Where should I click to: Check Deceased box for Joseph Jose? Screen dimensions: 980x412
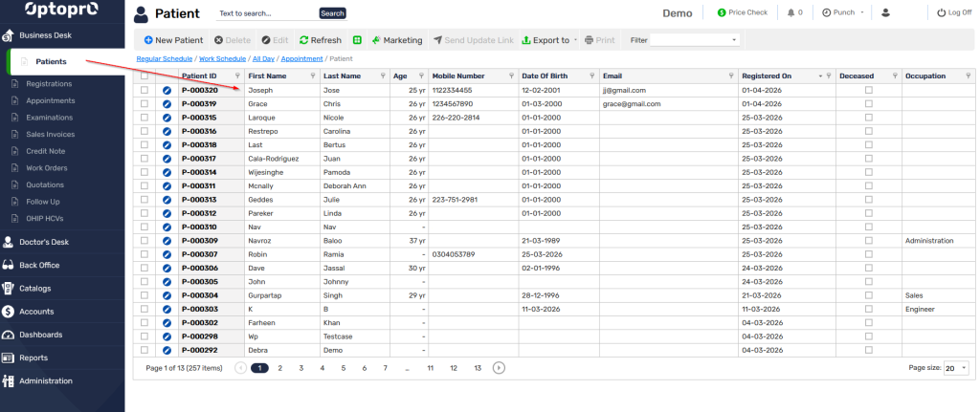click(869, 90)
